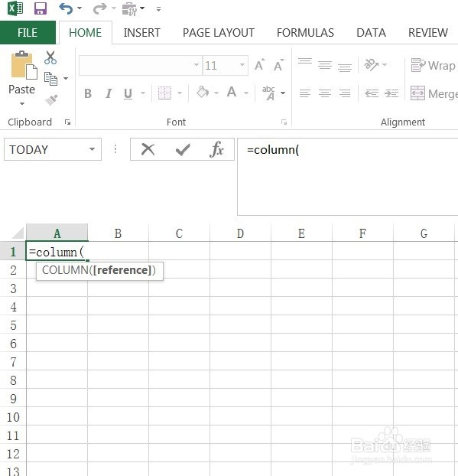Click COLUMN in the function tooltip

point(65,270)
